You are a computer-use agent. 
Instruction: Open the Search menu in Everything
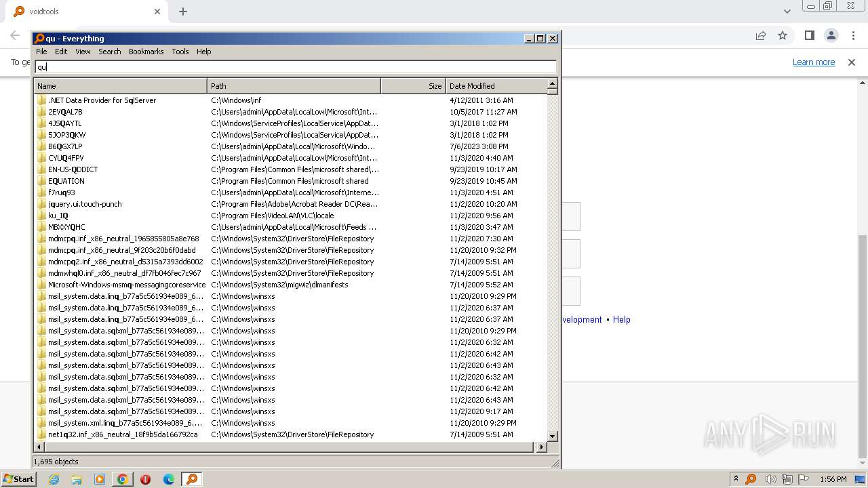click(x=109, y=52)
